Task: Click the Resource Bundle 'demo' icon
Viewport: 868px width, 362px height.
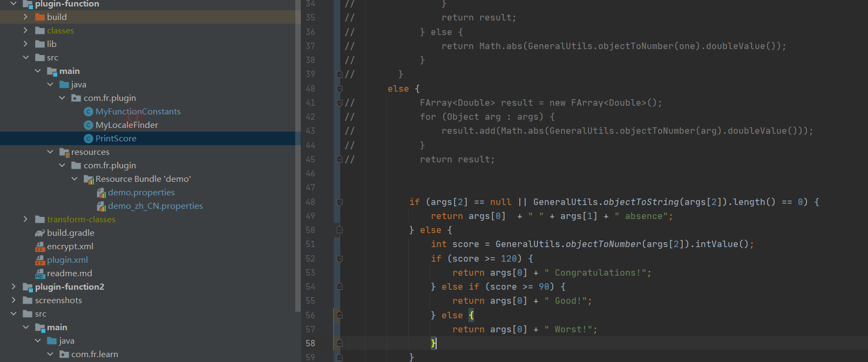Action: click(x=89, y=179)
